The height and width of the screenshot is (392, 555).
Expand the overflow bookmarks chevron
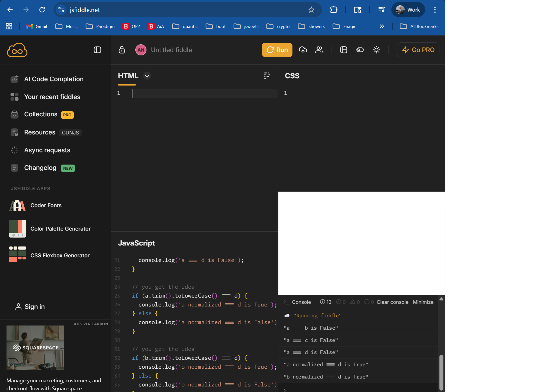point(382,26)
